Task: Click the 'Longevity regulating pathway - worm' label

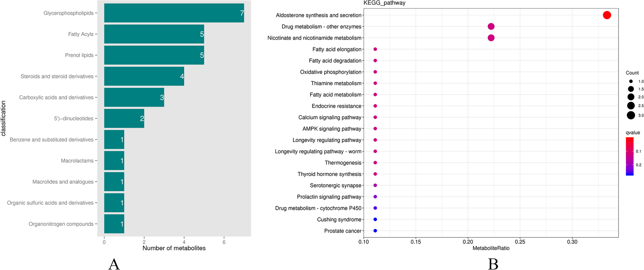Action: coord(318,152)
